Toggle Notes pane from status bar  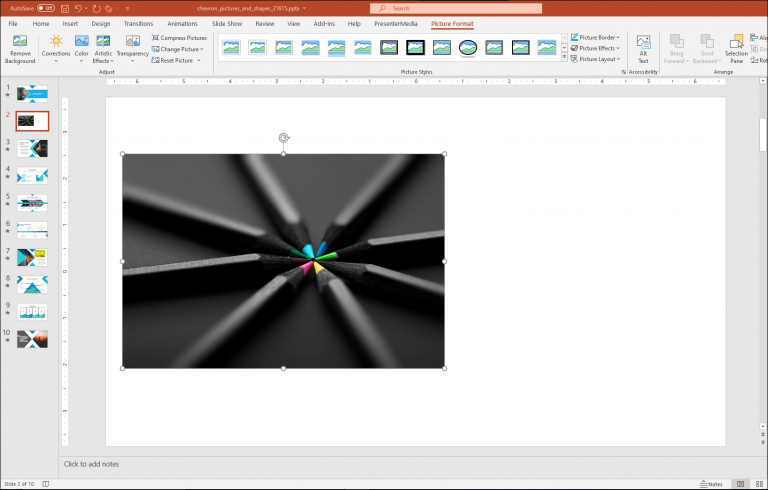(711, 484)
